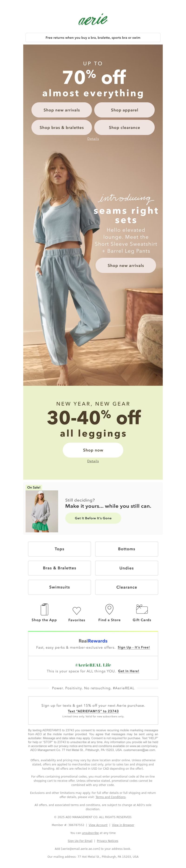Select the Favorites heart icon
The image size is (186, 868).
(x=77, y=610)
